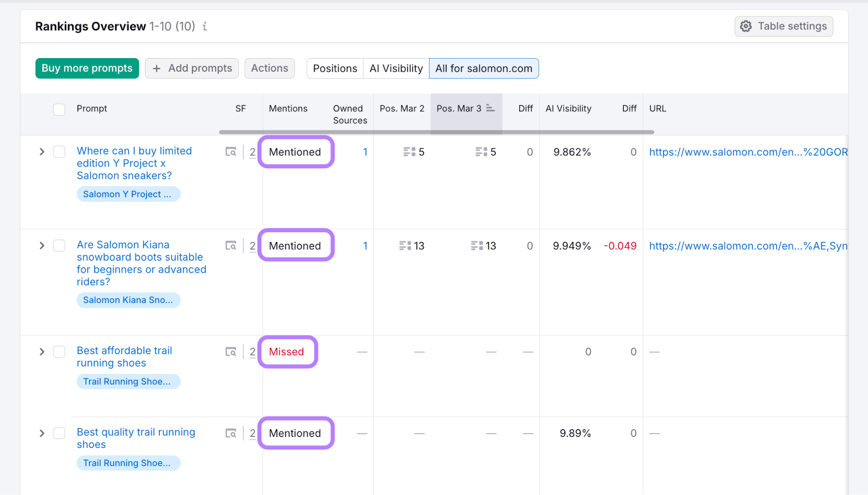The width and height of the screenshot is (868, 495).
Task: Switch to the Positions tab
Action: 335,68
